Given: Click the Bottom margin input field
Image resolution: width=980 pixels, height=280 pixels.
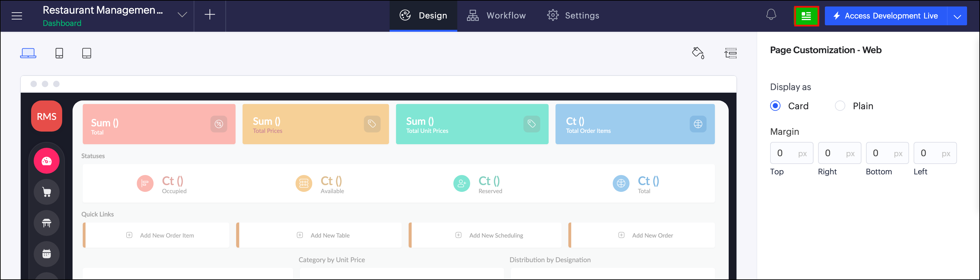Looking at the screenshot, I should tap(888, 153).
